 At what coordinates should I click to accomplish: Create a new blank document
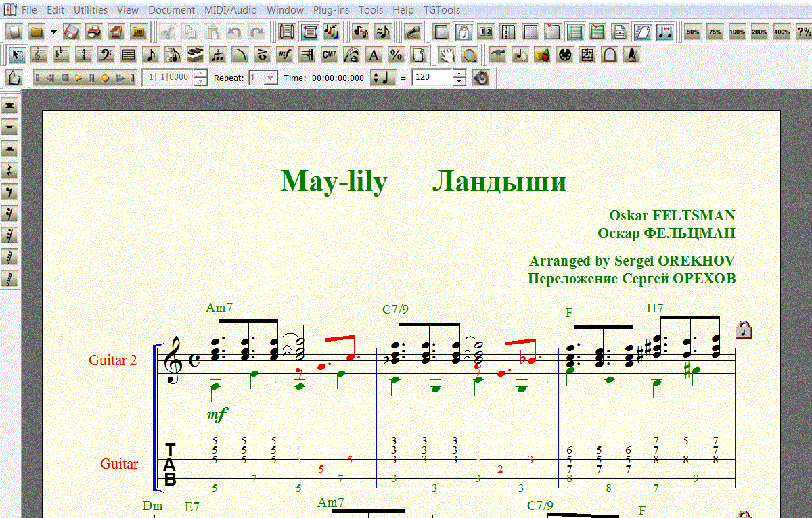pyautogui.click(x=14, y=32)
